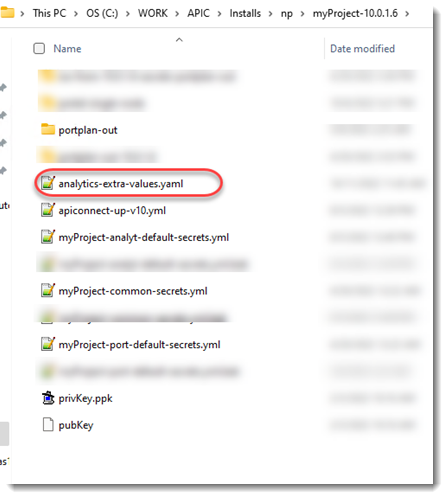Image resolution: width=448 pixels, height=499 pixels.
Task: Expand the chevron after Installs in the path
Action: [270, 14]
